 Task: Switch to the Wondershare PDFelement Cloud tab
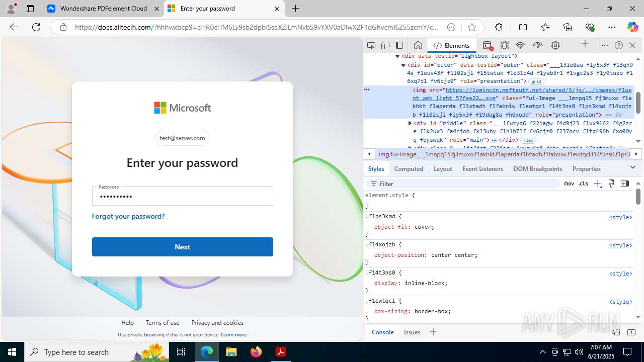tap(104, 9)
